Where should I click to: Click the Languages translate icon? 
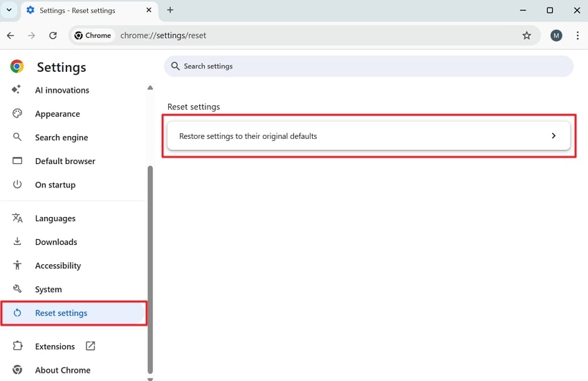(x=17, y=218)
